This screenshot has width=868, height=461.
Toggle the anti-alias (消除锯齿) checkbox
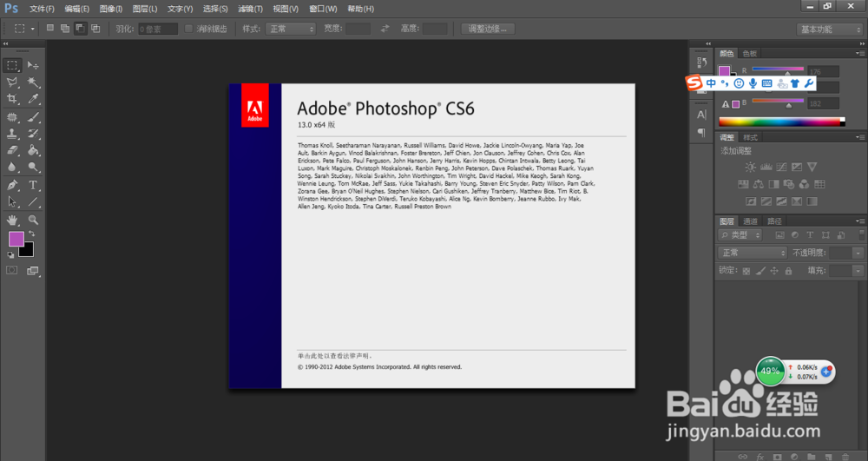(188, 29)
